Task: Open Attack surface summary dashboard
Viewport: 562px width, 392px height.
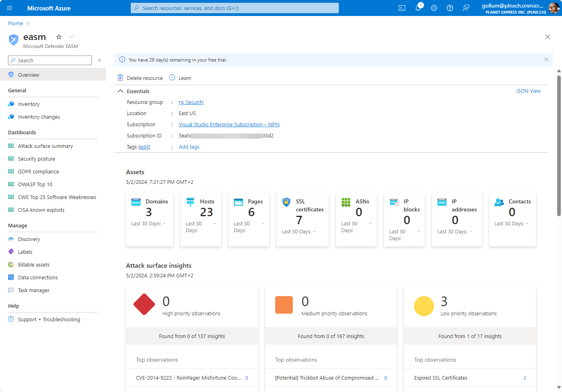Action: coord(45,146)
